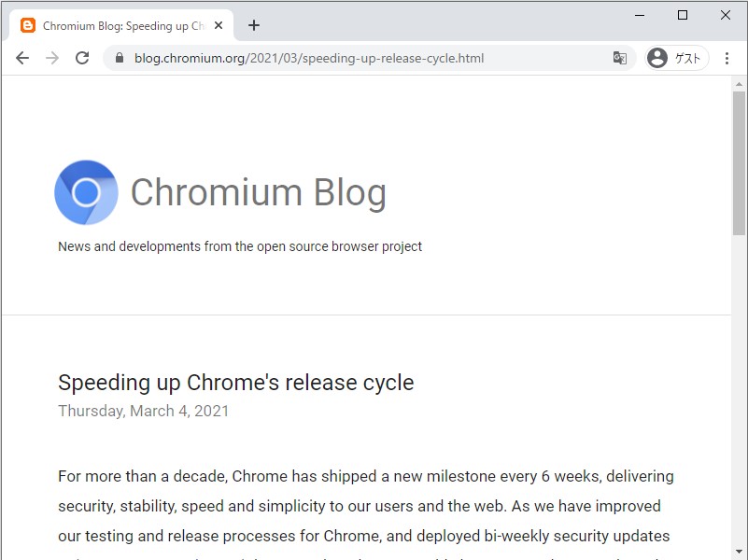The image size is (748, 560).
Task: Open the Speeding up Chrome's release cycle article
Action: pyautogui.click(x=235, y=382)
